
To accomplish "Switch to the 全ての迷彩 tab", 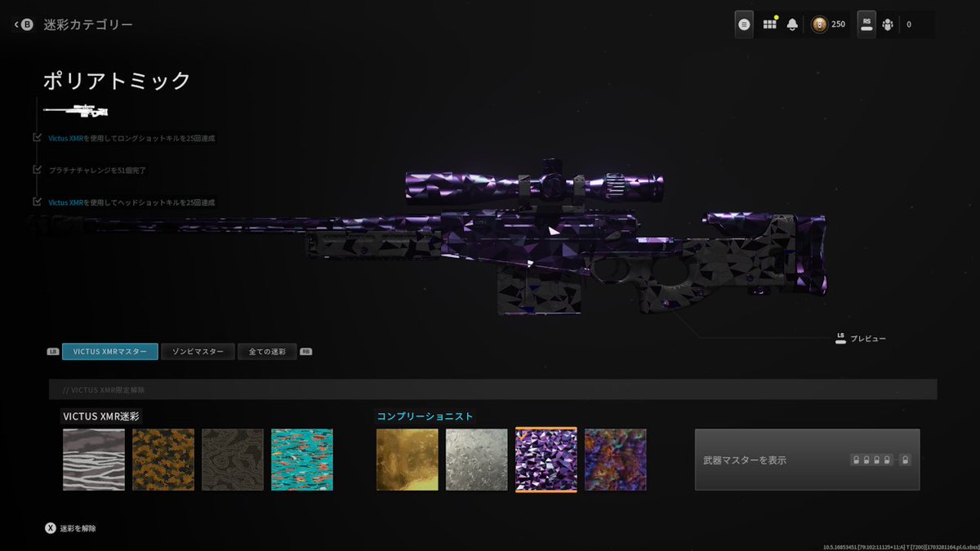I will (267, 352).
